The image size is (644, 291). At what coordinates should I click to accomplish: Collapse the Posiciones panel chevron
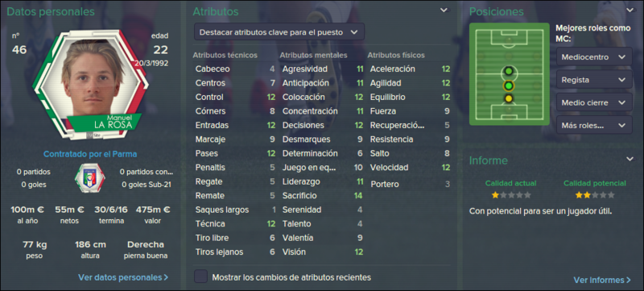pyautogui.click(x=630, y=10)
